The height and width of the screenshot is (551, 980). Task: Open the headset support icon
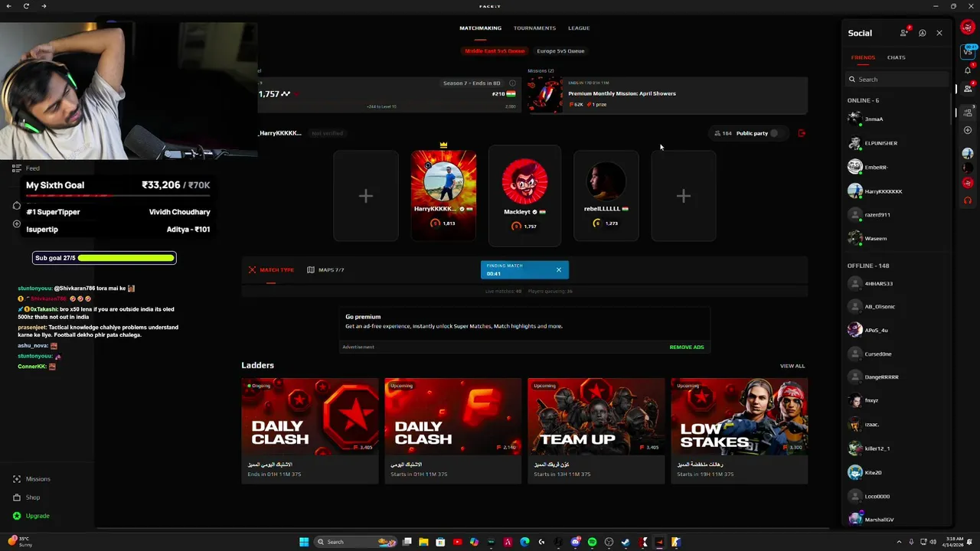point(968,201)
